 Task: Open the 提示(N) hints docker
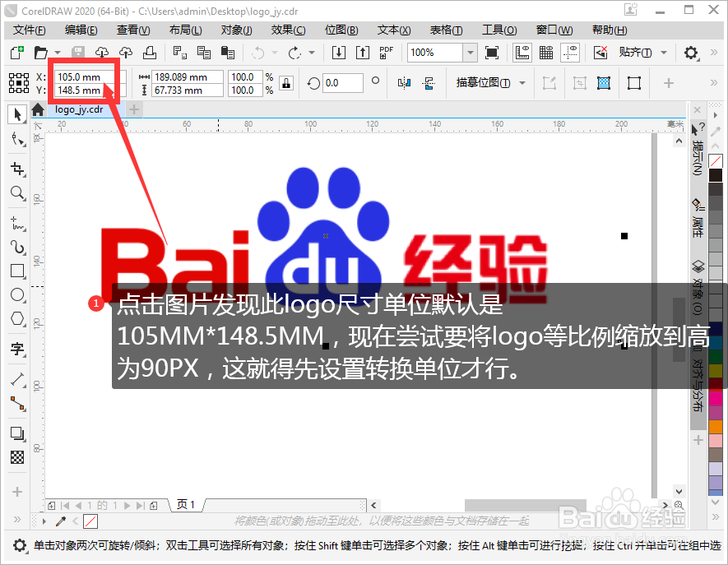point(698,149)
